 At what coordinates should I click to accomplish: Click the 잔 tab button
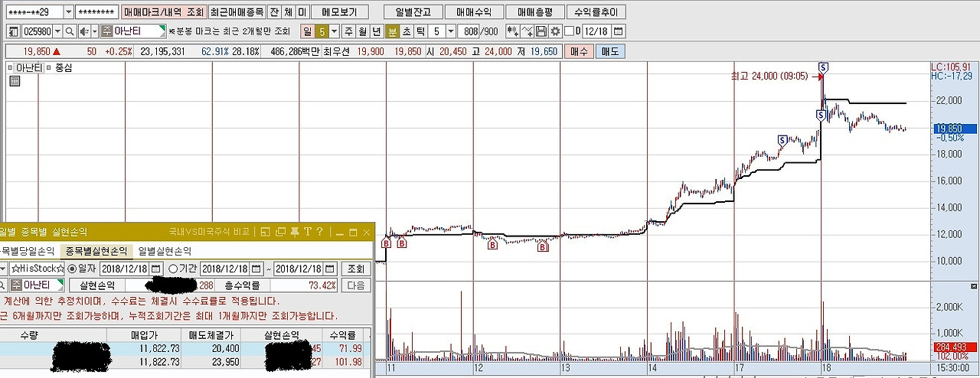[x=273, y=12]
